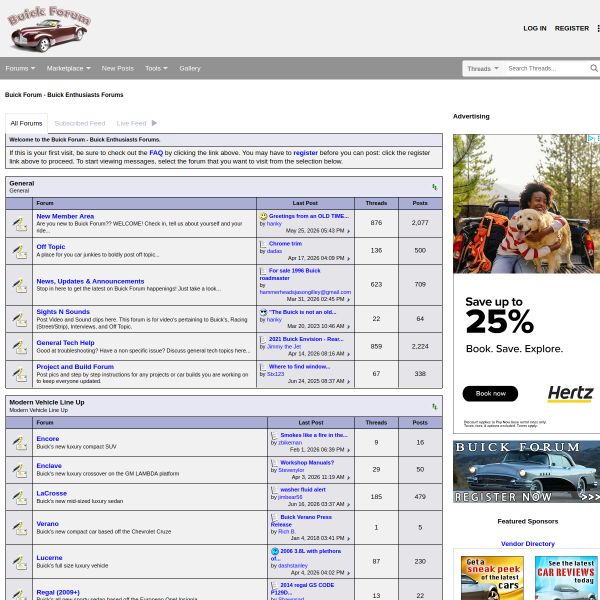Open the Forums dropdown menu
The width and height of the screenshot is (600, 600).
coord(20,68)
